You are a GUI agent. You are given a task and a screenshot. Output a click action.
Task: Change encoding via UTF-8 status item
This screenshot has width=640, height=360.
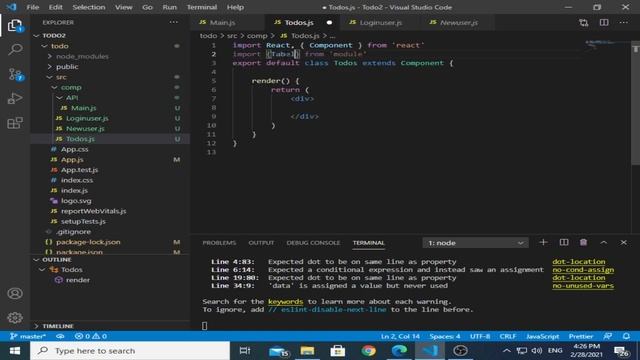(480, 336)
